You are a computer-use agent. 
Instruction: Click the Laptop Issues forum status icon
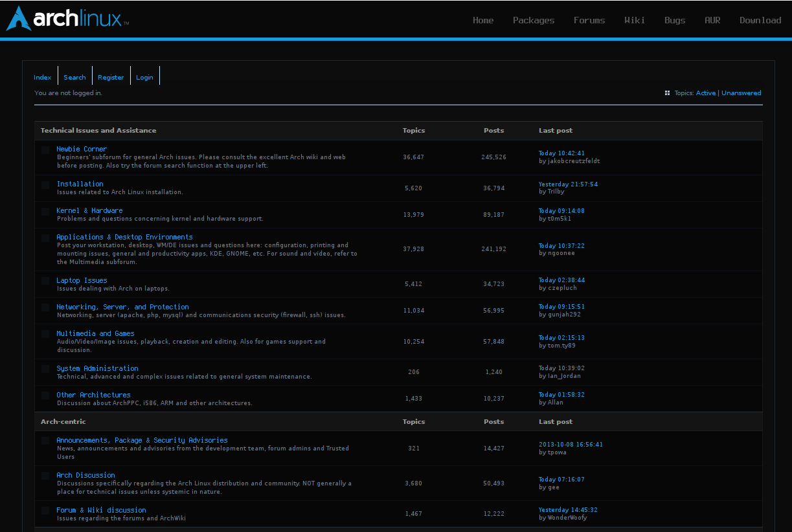point(45,281)
